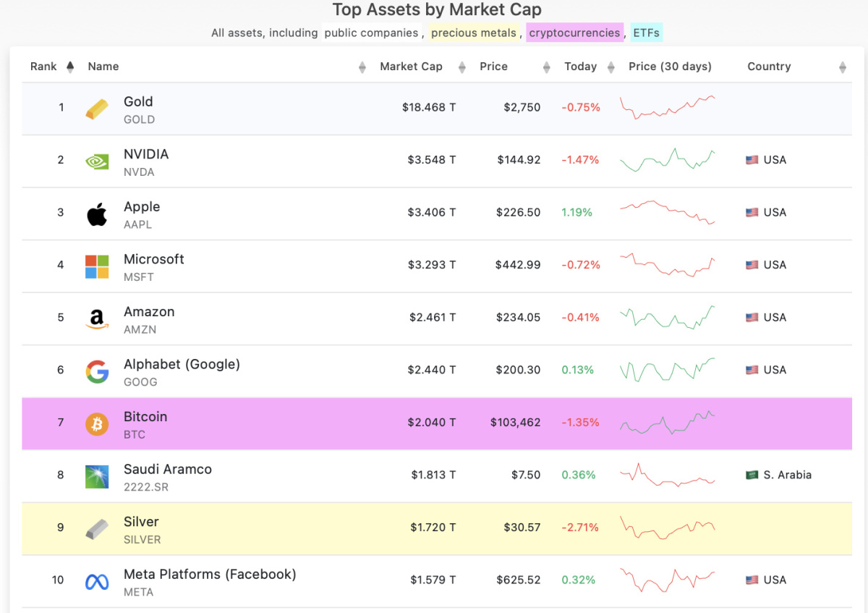This screenshot has width=868, height=613.
Task: Filter by ETFs tag
Action: [x=646, y=33]
